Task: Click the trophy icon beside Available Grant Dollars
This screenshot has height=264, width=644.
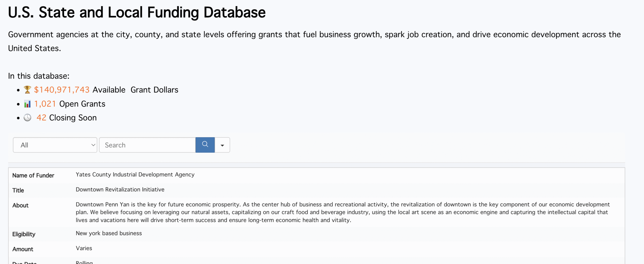Action: tap(27, 90)
